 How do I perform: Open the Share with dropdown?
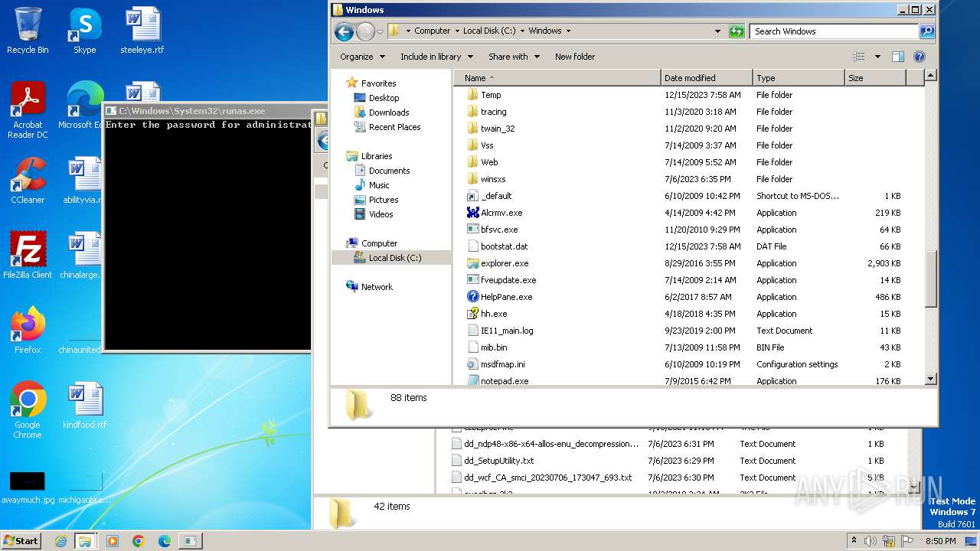[514, 57]
